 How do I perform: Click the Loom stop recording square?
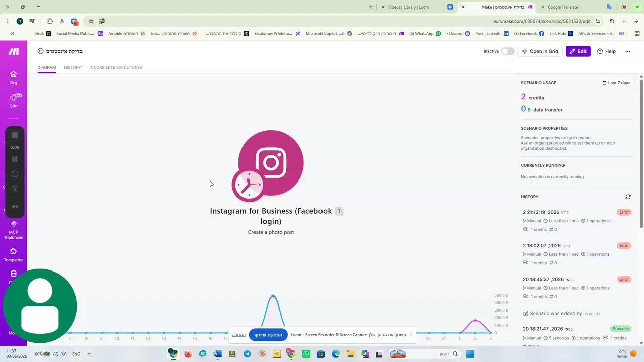(x=15, y=135)
